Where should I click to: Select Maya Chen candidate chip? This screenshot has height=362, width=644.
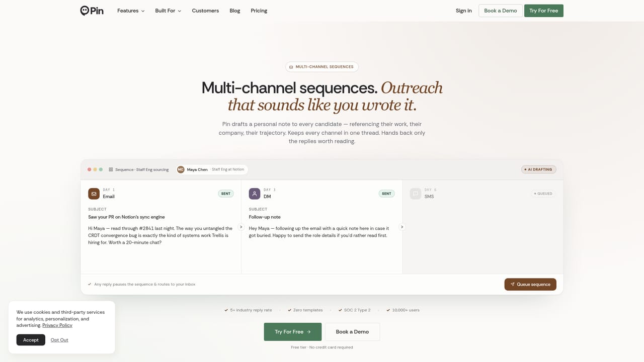(211, 169)
